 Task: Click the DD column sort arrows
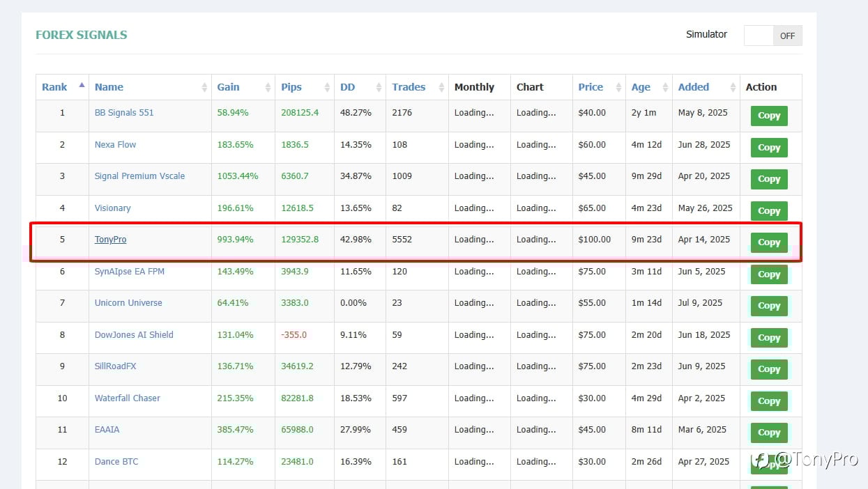[379, 87]
